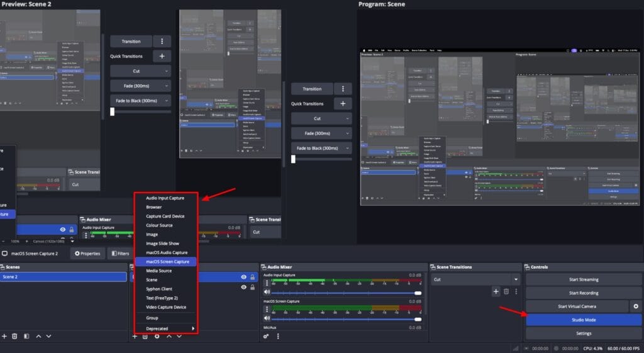Open Scene Transitions three-dot options menu
Viewport: 644px width, 353px height.
pyautogui.click(x=516, y=291)
